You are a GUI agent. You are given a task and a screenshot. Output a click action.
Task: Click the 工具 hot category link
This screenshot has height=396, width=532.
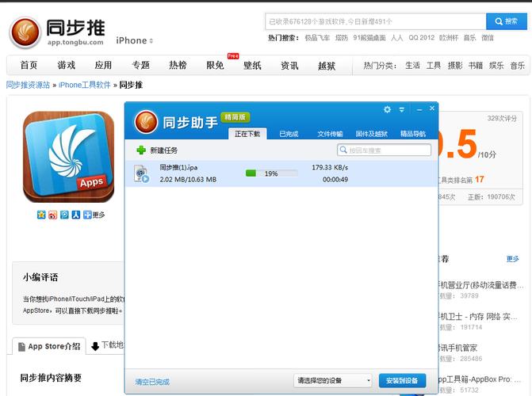pos(433,65)
